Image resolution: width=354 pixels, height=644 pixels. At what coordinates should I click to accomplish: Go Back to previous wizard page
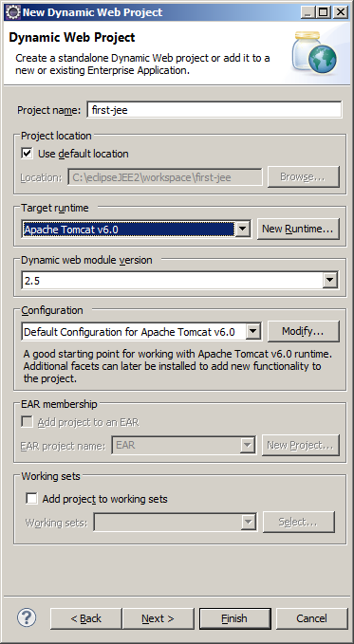(86, 618)
